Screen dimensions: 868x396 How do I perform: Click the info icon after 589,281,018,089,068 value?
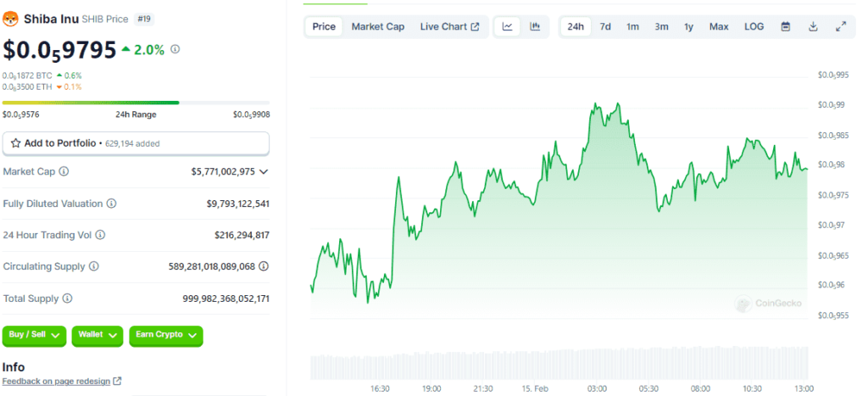click(264, 266)
